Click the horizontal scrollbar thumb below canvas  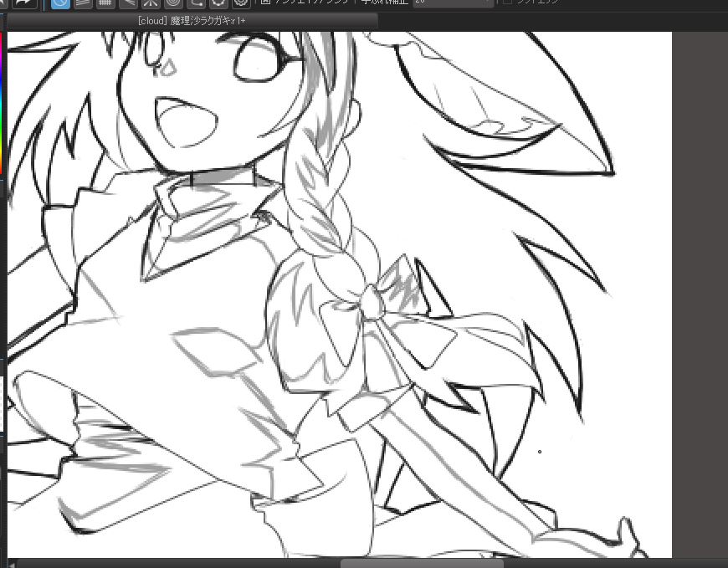pyautogui.click(x=422, y=563)
